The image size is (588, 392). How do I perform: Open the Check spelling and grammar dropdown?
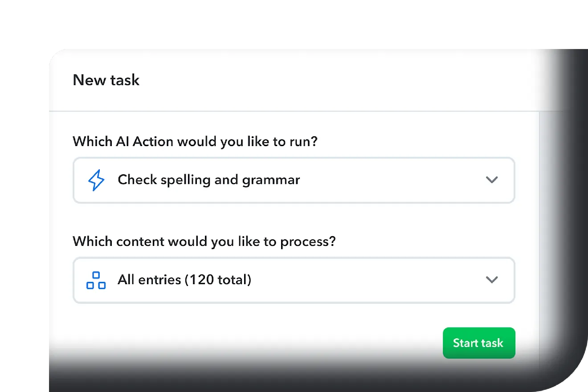(x=294, y=180)
